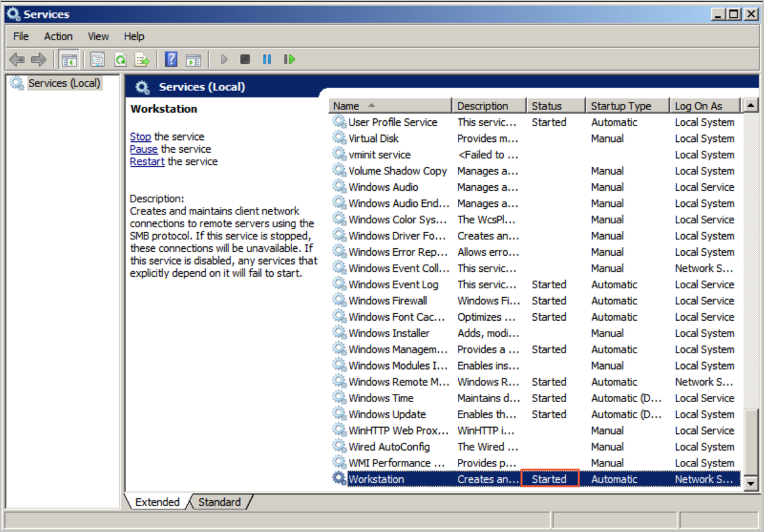Screen dimensions: 764x532
Task: Open the Help toolbar icon
Action: [x=171, y=60]
